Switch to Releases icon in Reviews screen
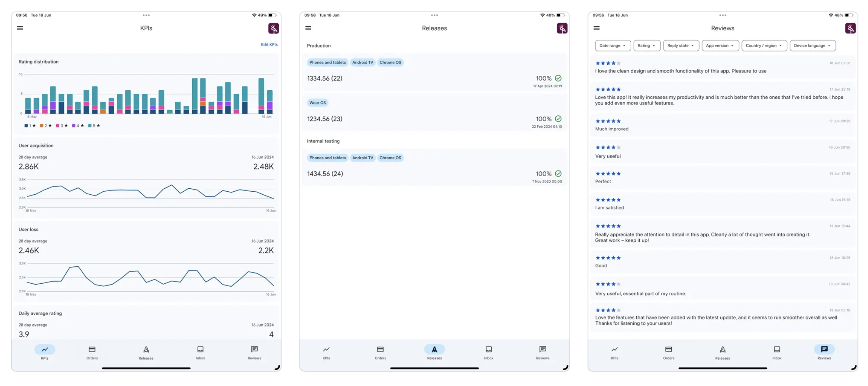The width and height of the screenshot is (868, 386). point(723,349)
